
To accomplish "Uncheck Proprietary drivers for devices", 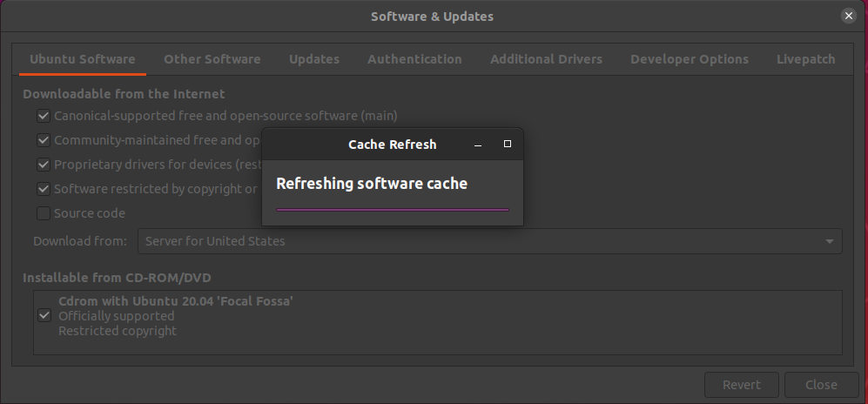I will point(44,165).
